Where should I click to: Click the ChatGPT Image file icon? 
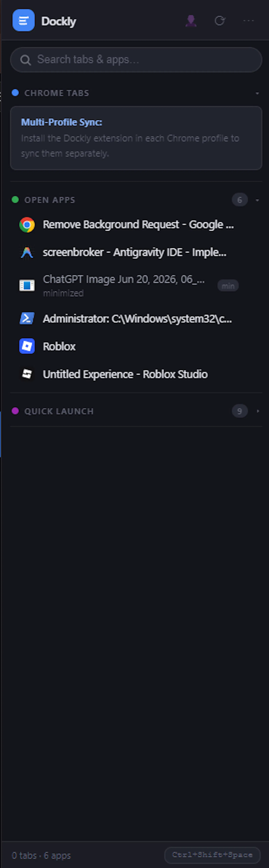point(27,285)
